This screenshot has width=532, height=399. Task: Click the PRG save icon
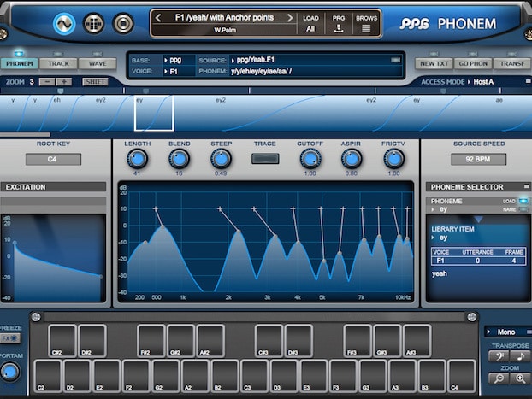338,23
